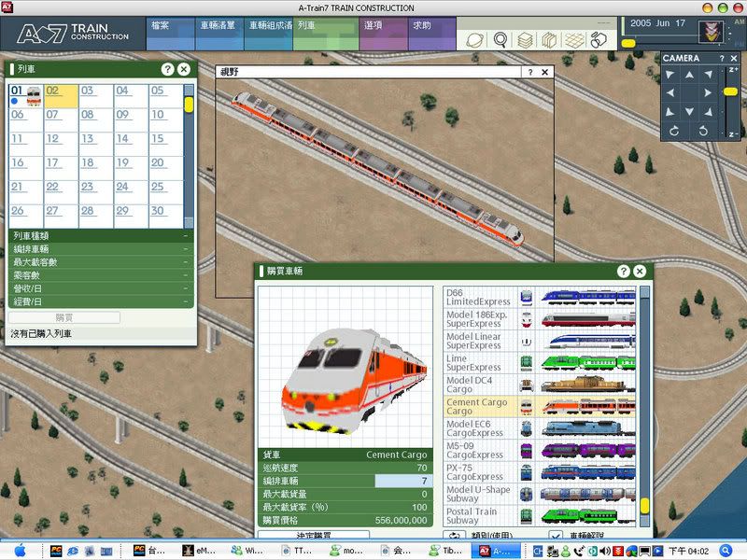The image size is (747, 560).
Task: Select Model U-Shape Subway train
Action: pos(540,495)
